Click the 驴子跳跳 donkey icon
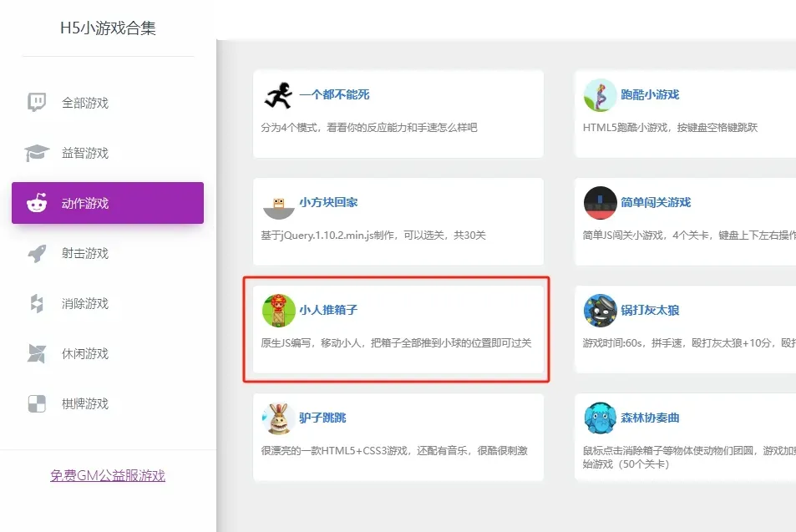The width and height of the screenshot is (796, 532). [x=279, y=418]
